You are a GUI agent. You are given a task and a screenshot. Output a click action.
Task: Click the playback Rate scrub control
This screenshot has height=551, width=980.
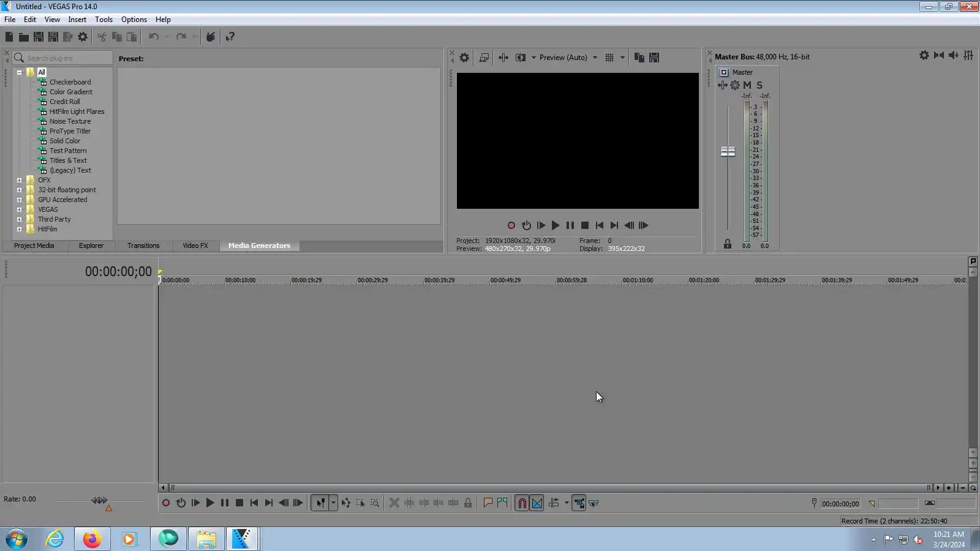coord(100,501)
